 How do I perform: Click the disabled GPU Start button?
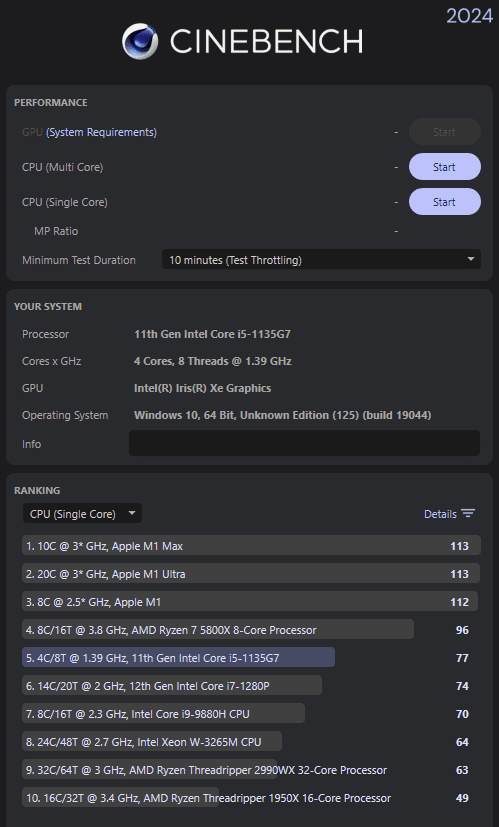(x=445, y=132)
